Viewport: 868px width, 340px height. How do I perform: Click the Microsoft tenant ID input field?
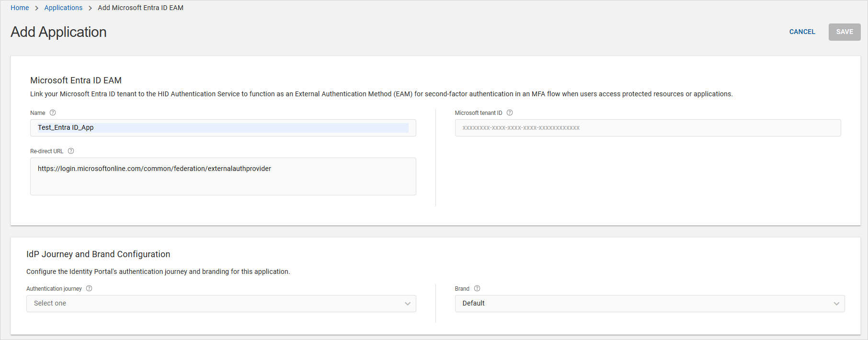coord(648,128)
